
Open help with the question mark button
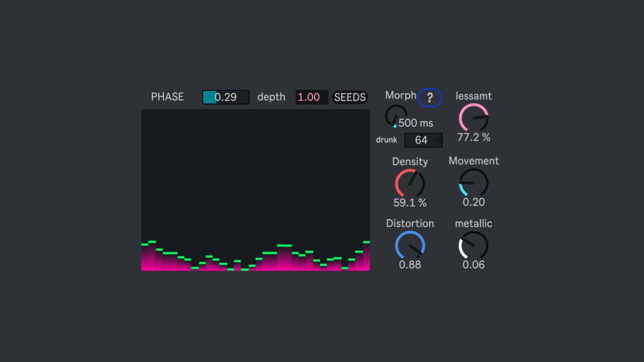coord(430,98)
